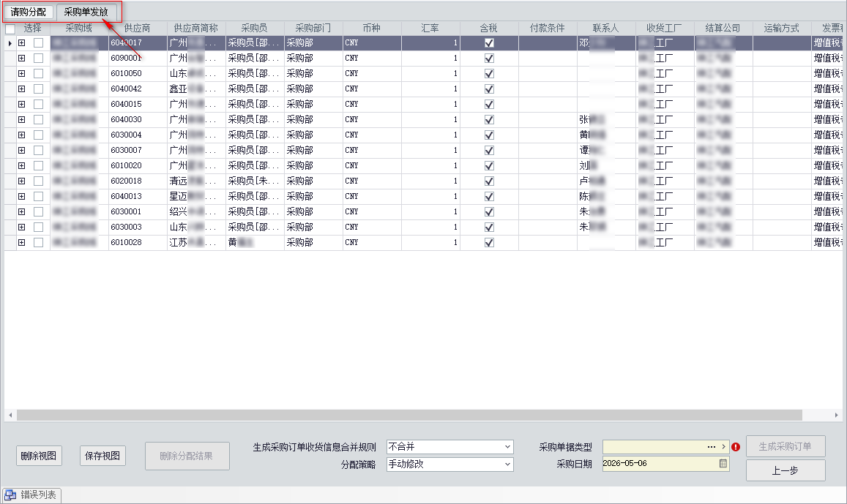Click the 运输方式 column header
The width and height of the screenshot is (847, 504).
[x=782, y=28]
